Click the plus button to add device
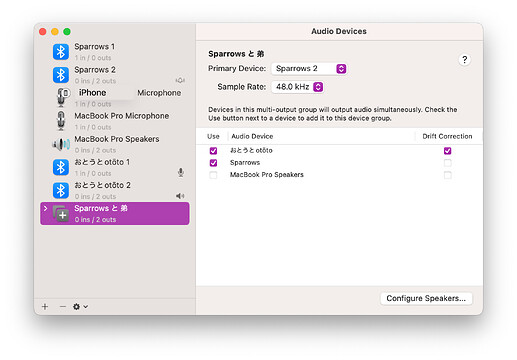Image resolution: width=517 pixels, height=360 pixels. pyautogui.click(x=45, y=306)
